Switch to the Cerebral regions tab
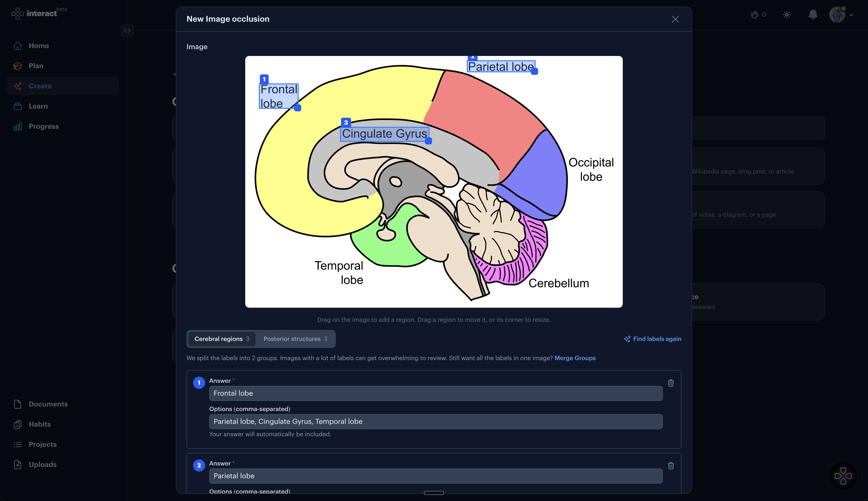Image resolution: width=868 pixels, height=501 pixels. pos(222,339)
